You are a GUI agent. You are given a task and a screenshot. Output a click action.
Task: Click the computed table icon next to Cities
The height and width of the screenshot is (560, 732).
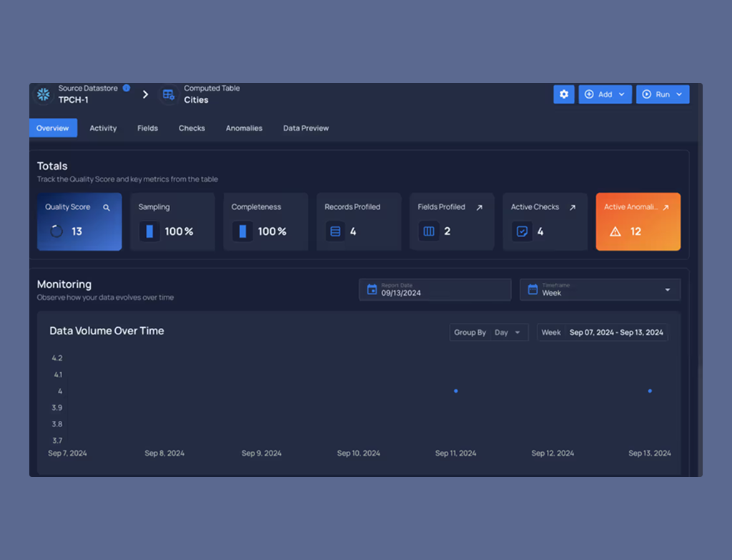point(169,95)
